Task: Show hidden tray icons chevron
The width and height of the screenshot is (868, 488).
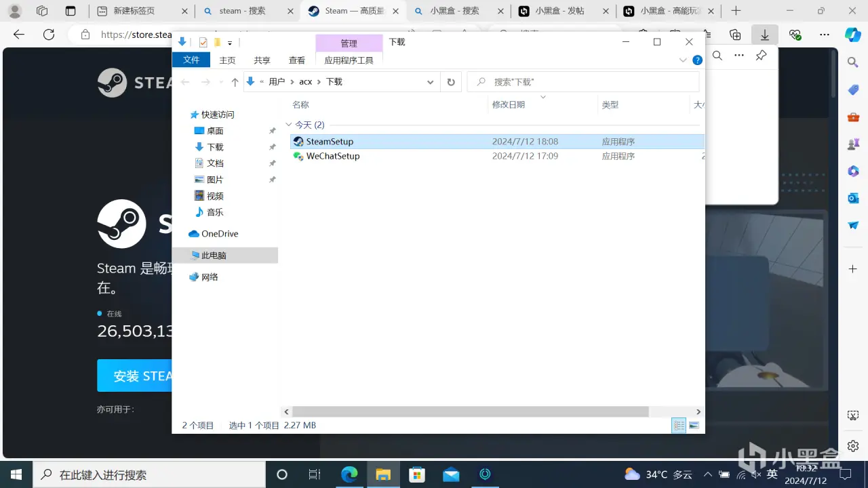Action: click(707, 474)
